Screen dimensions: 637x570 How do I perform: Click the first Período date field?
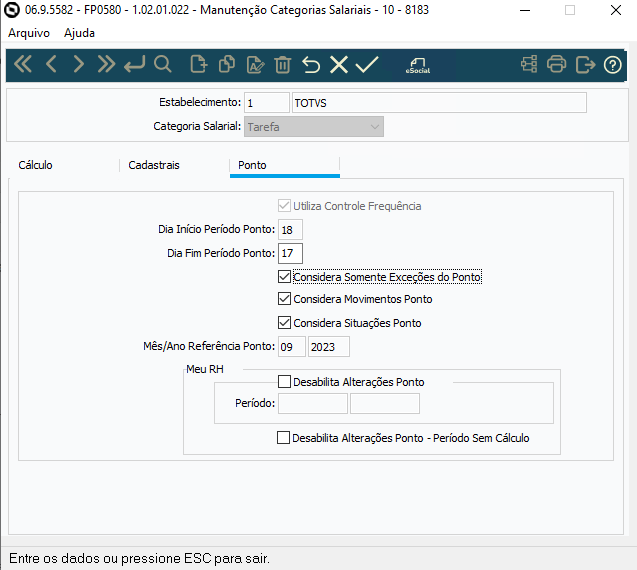point(313,403)
